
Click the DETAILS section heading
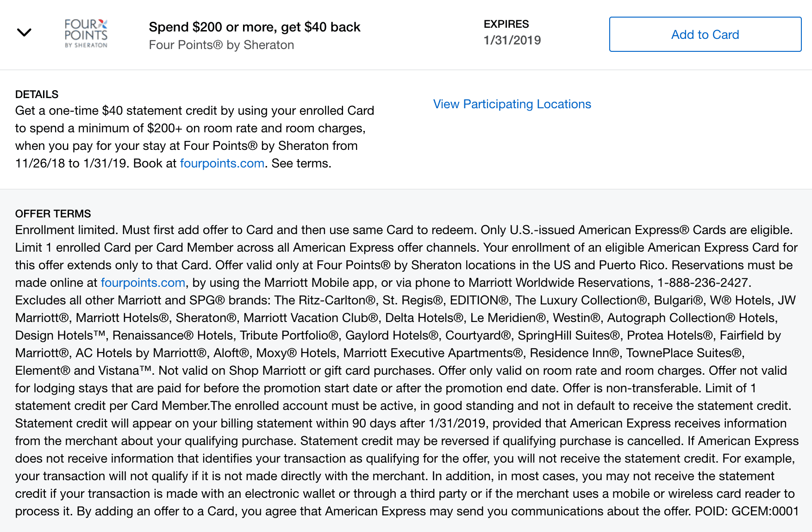pos(37,94)
